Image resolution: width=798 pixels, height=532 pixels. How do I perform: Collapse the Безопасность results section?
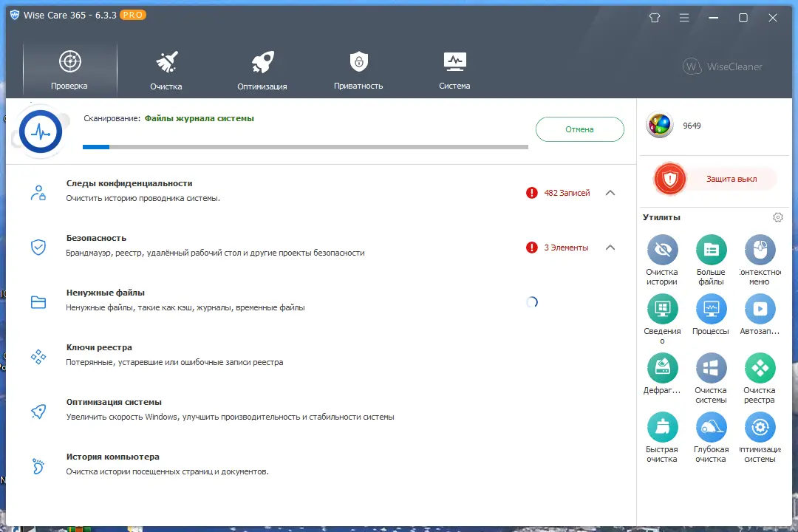[x=610, y=247]
